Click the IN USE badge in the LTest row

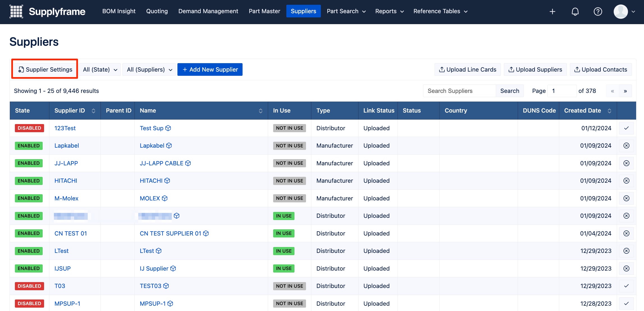point(284,251)
